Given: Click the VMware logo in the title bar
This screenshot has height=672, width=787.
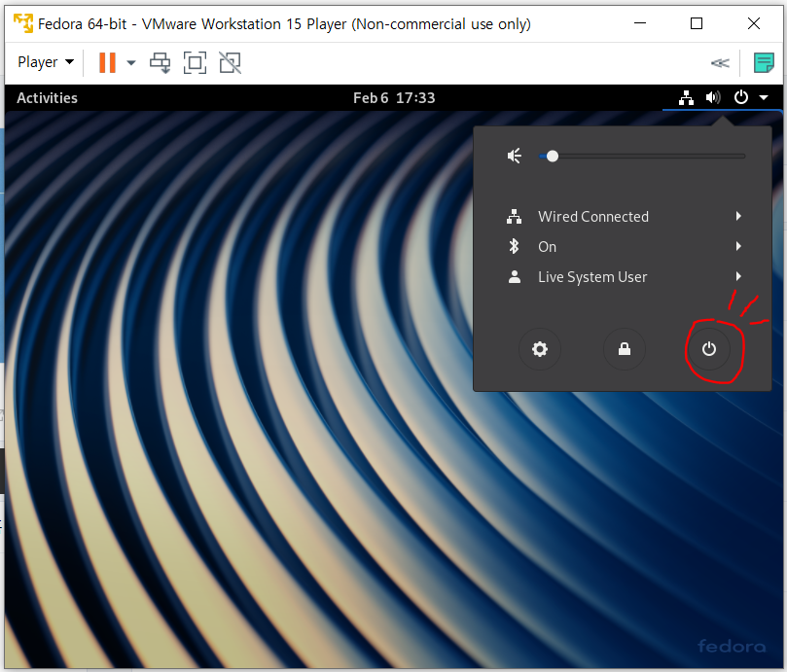Looking at the screenshot, I should (23, 23).
